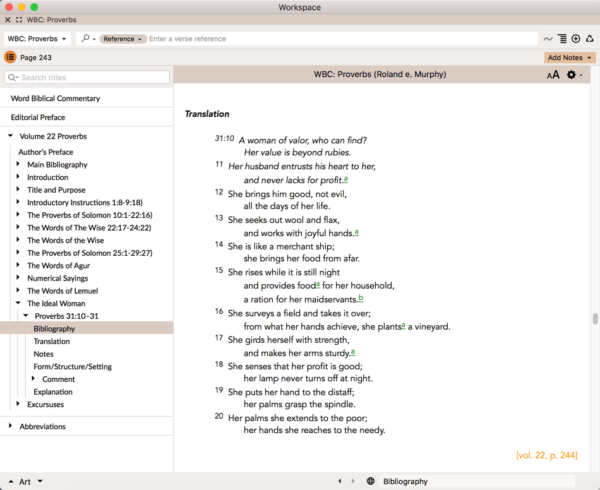Go forward with the right arrow in the bottom bar
The image size is (600, 490).
[353, 481]
